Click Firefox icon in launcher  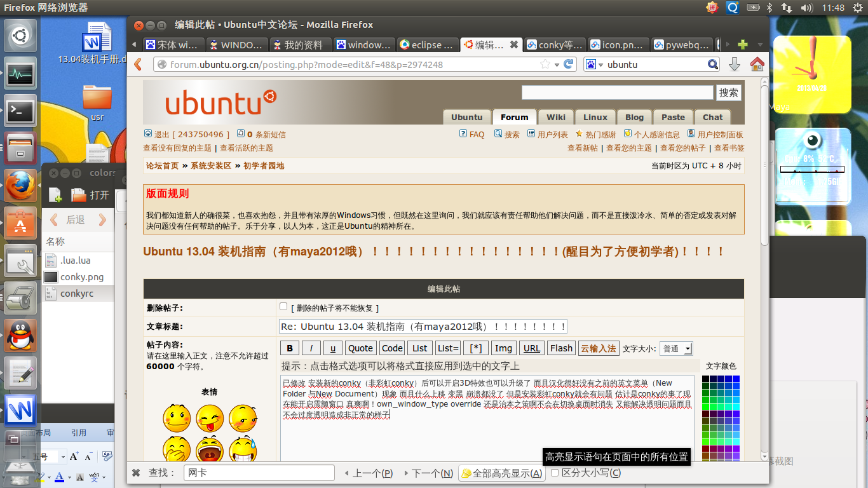coord(20,186)
